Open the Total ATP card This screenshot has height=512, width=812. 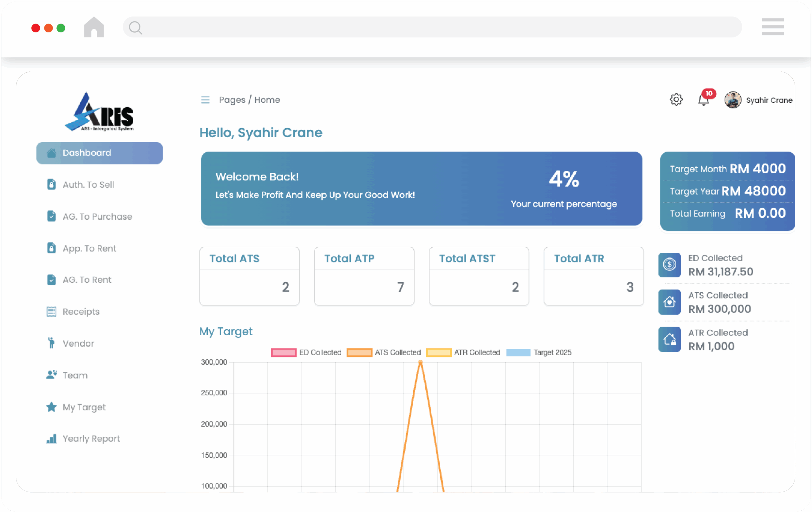coord(364,276)
